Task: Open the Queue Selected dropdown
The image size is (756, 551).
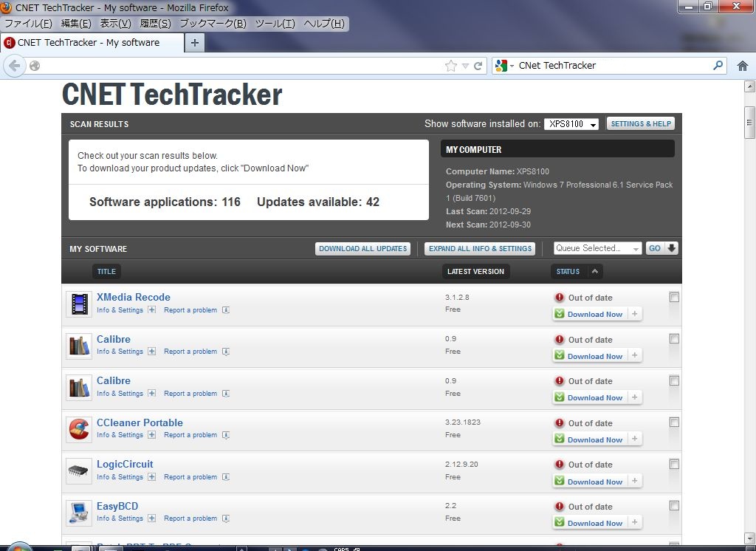Action: tap(597, 248)
